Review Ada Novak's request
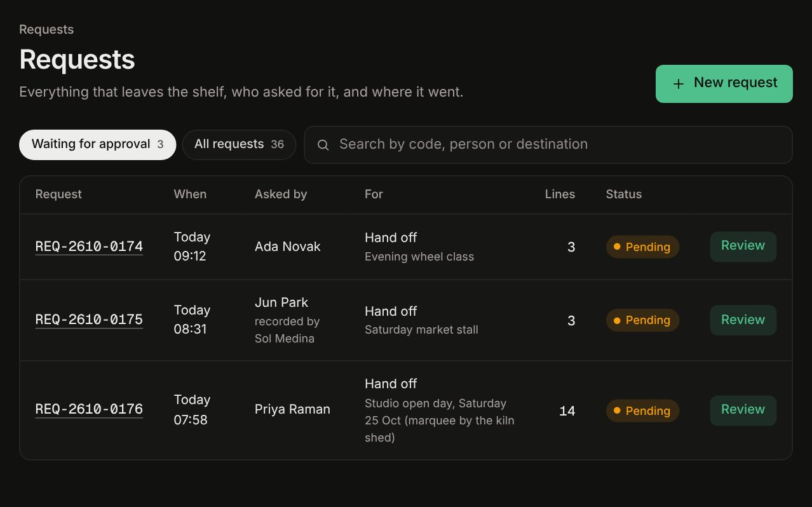 (743, 247)
